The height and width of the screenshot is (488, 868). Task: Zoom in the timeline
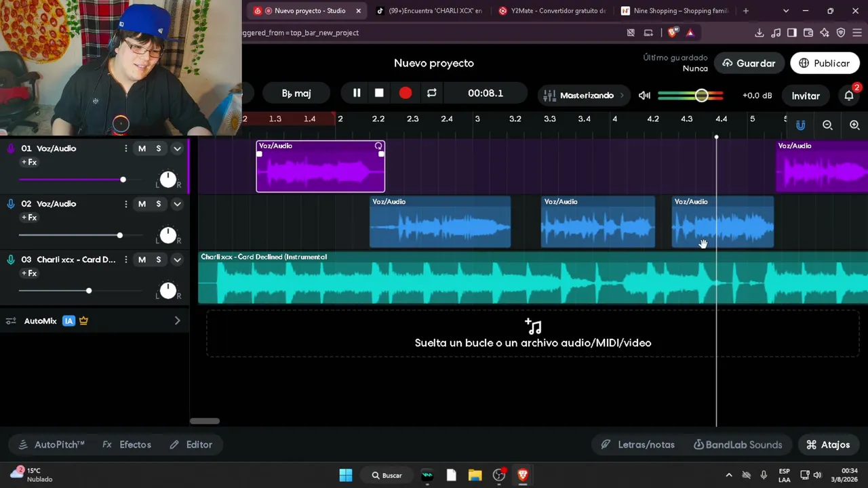click(x=854, y=125)
